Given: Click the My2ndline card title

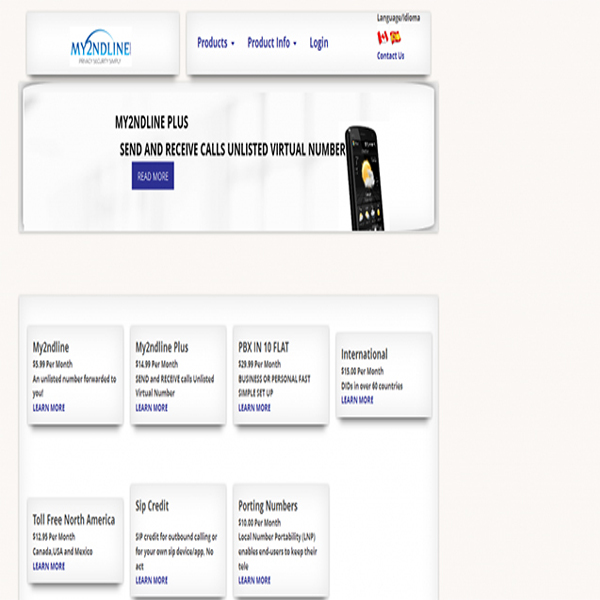Looking at the screenshot, I should (51, 347).
